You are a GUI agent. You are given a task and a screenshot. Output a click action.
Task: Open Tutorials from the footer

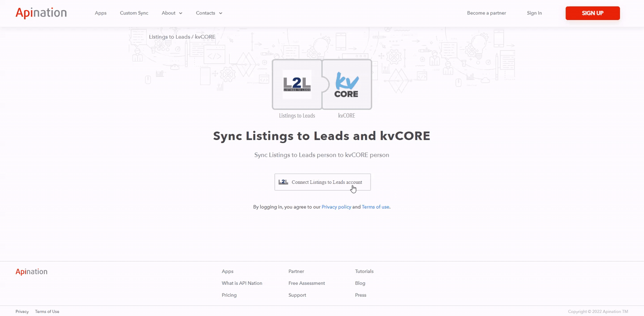tap(364, 271)
